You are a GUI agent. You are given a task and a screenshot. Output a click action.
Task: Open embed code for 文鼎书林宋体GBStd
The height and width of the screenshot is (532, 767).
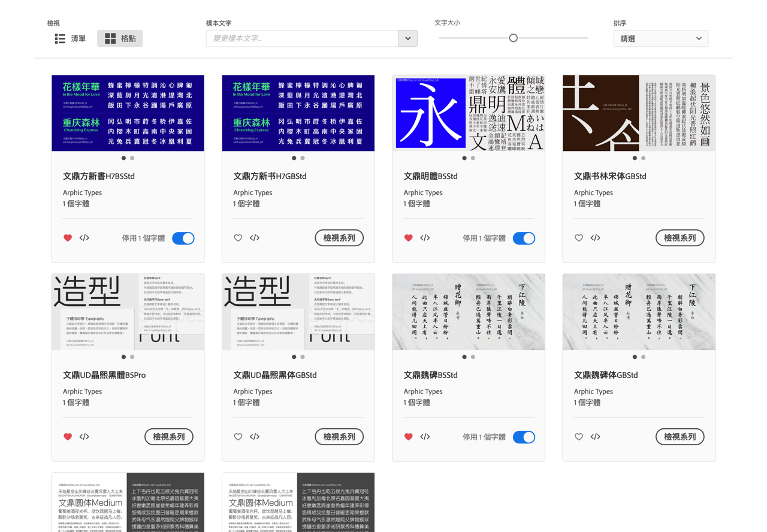595,238
